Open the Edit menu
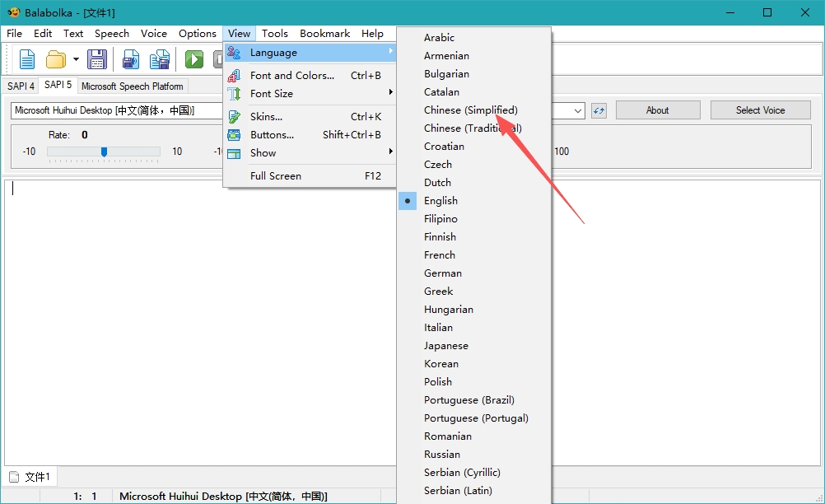The height and width of the screenshot is (504, 825). click(x=43, y=33)
